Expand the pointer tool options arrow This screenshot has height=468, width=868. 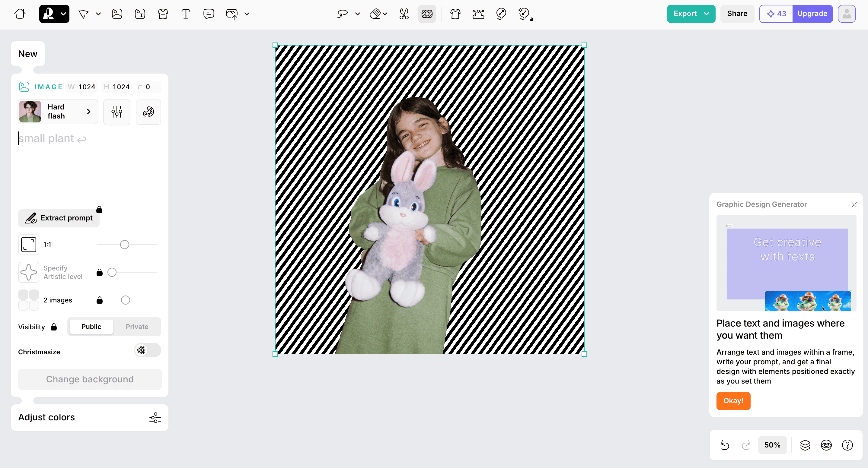(98, 14)
